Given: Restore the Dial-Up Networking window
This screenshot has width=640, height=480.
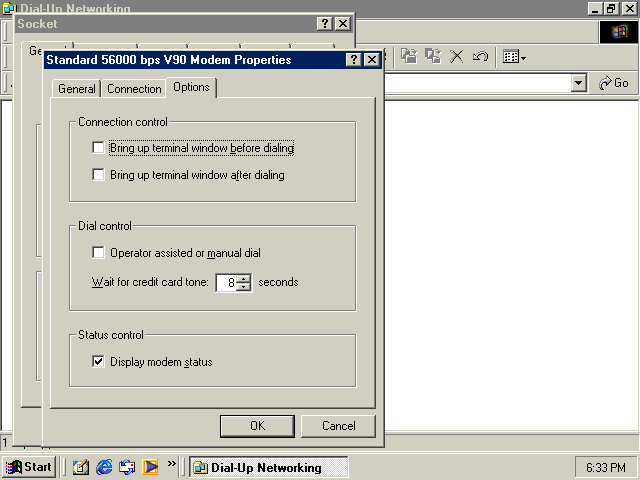Looking at the screenshot, I should (611, 8).
